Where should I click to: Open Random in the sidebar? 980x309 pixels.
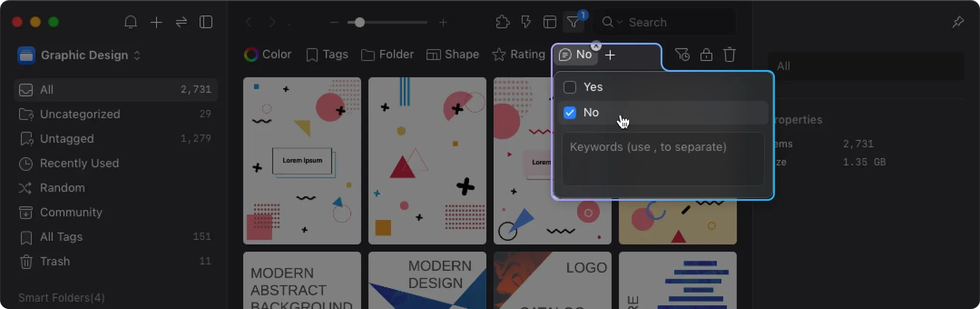[116, 188]
